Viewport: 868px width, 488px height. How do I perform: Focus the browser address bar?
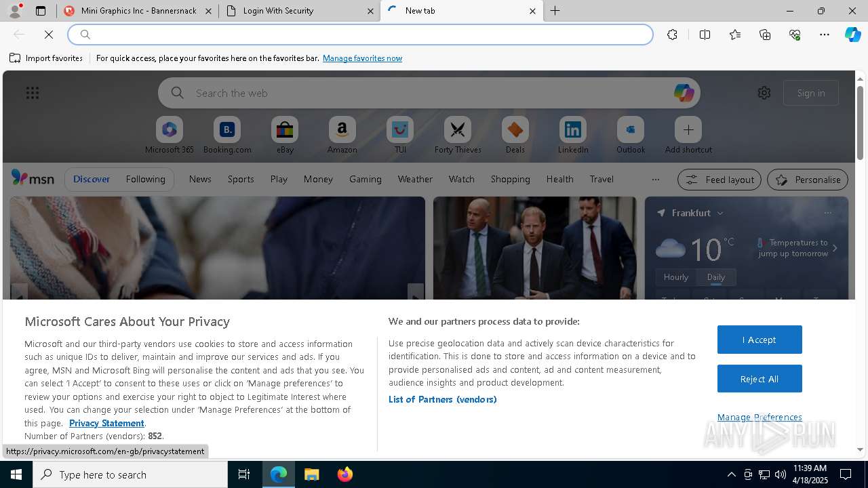tap(360, 35)
